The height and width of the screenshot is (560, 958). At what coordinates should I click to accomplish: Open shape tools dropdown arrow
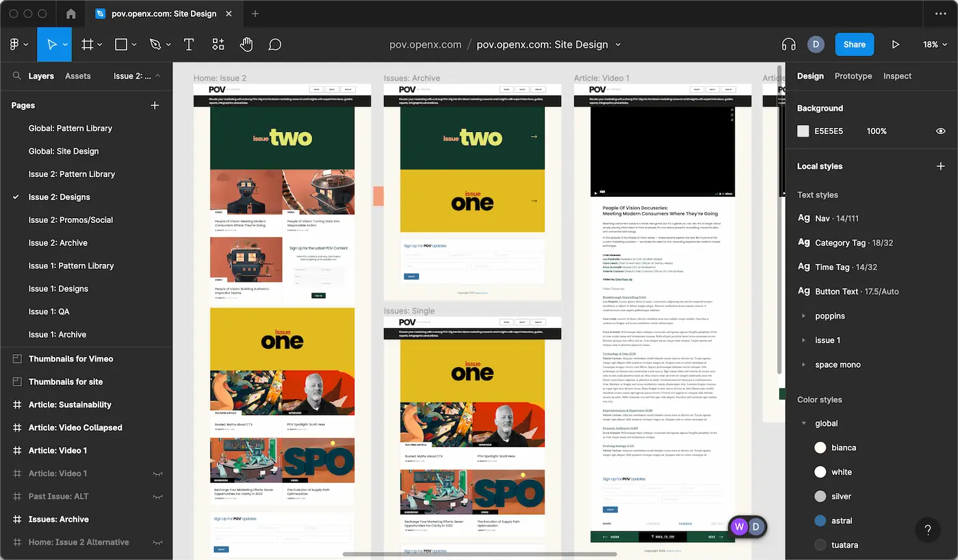point(133,44)
